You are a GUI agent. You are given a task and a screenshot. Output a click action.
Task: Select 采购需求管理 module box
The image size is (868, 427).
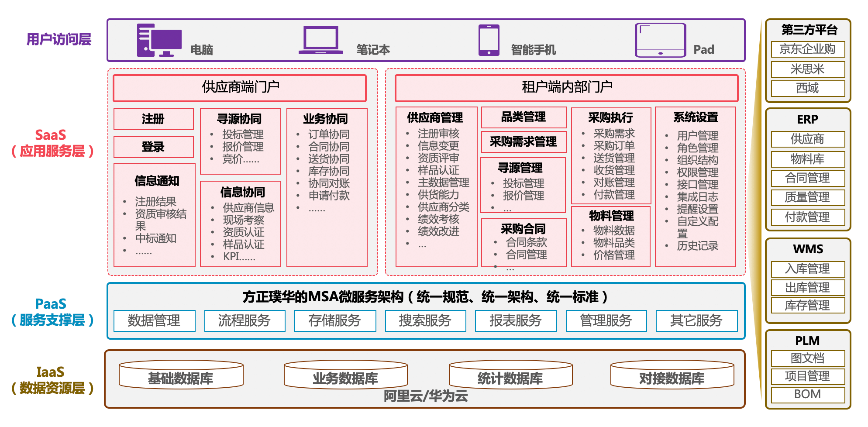524,142
